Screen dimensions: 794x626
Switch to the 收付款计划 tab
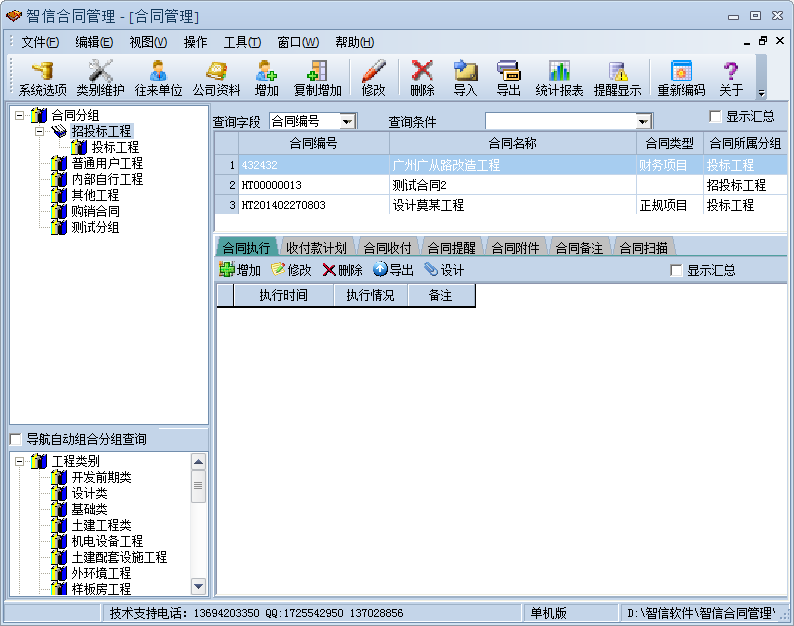click(x=316, y=248)
